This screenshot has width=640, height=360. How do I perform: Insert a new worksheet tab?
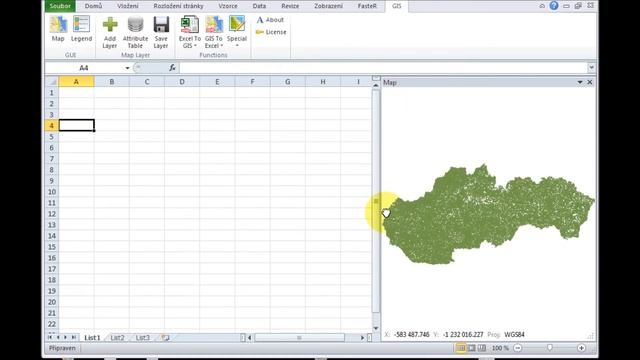click(165, 338)
